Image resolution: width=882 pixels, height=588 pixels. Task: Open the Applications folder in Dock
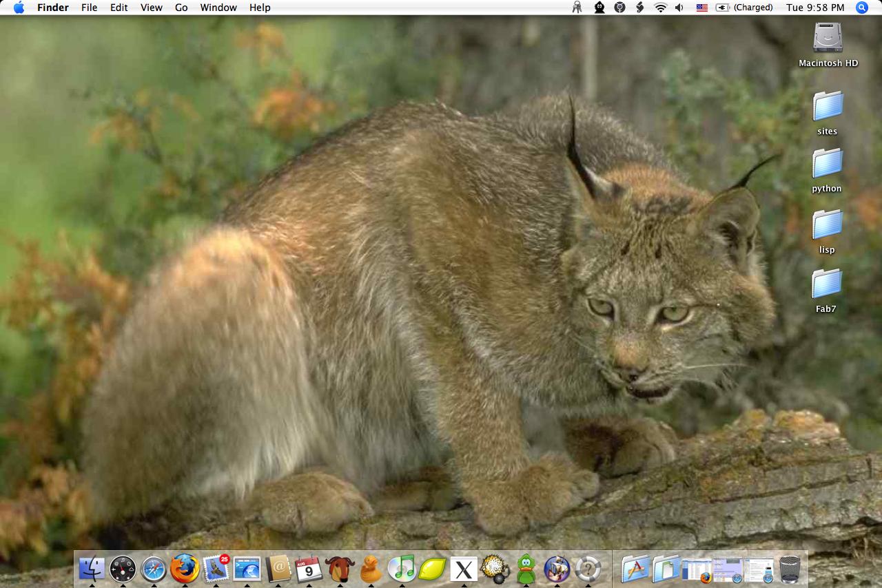[635, 569]
